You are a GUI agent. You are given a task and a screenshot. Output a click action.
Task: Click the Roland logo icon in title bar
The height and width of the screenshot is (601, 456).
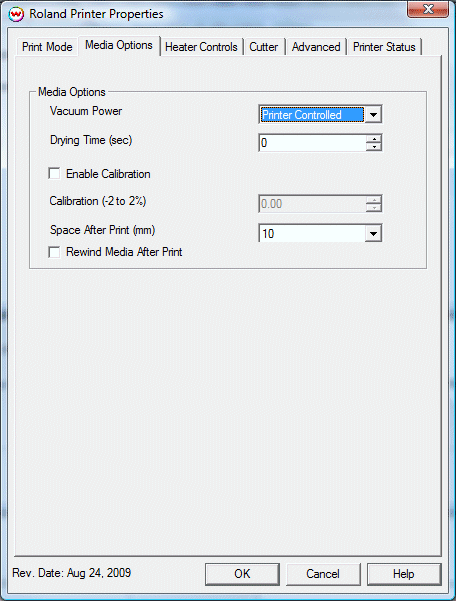click(16, 15)
